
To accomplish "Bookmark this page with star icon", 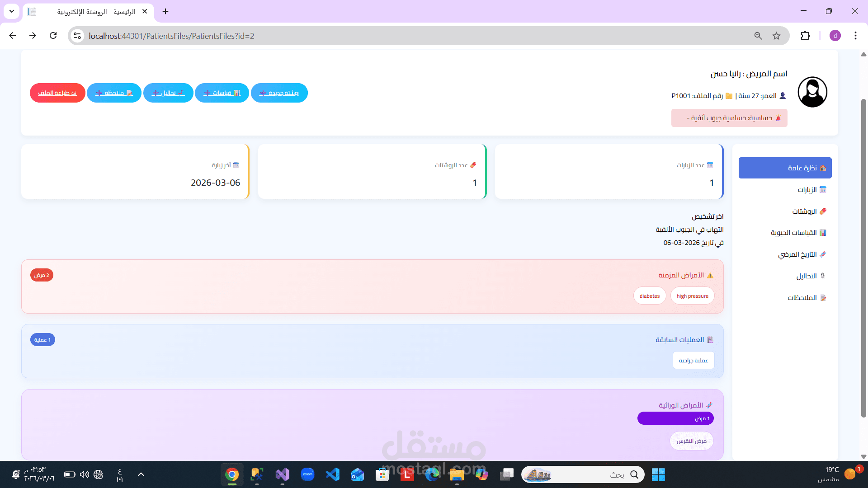I will tap(776, 36).
